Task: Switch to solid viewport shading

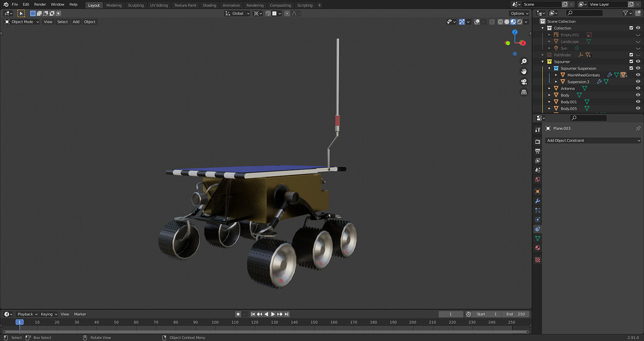Action: click(507, 22)
